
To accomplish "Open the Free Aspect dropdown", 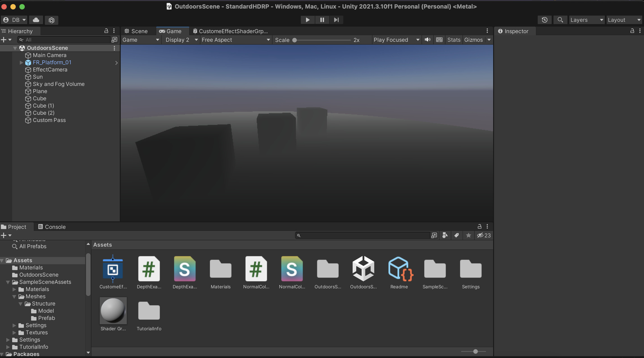I will 235,40.
